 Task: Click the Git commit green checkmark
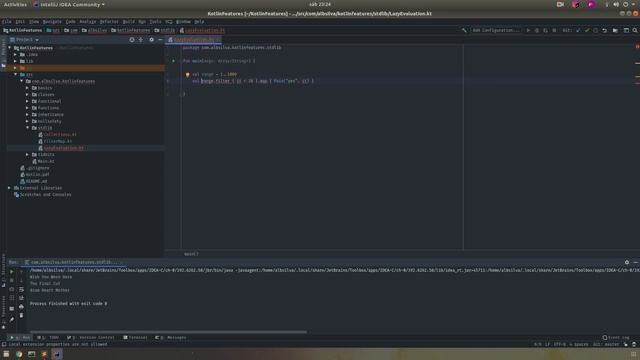[x=587, y=30]
